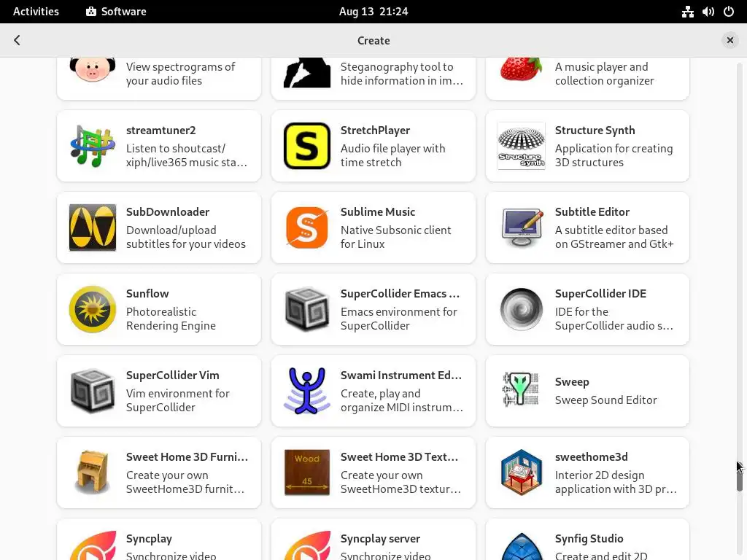Click "Audio file player with time stretch"
This screenshot has height=560, width=747.
392,155
